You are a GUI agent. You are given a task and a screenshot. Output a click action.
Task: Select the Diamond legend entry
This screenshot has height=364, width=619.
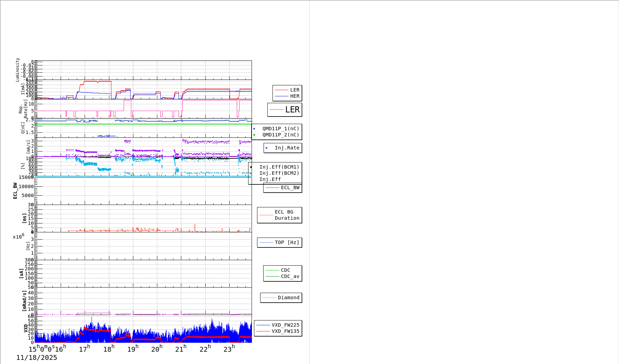[x=288, y=298]
